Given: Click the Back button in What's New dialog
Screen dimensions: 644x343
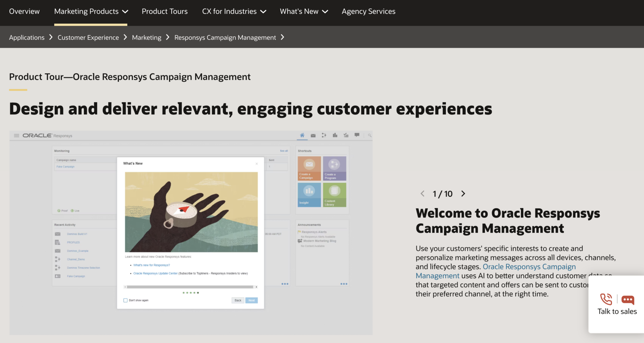Looking at the screenshot, I should coord(238,300).
